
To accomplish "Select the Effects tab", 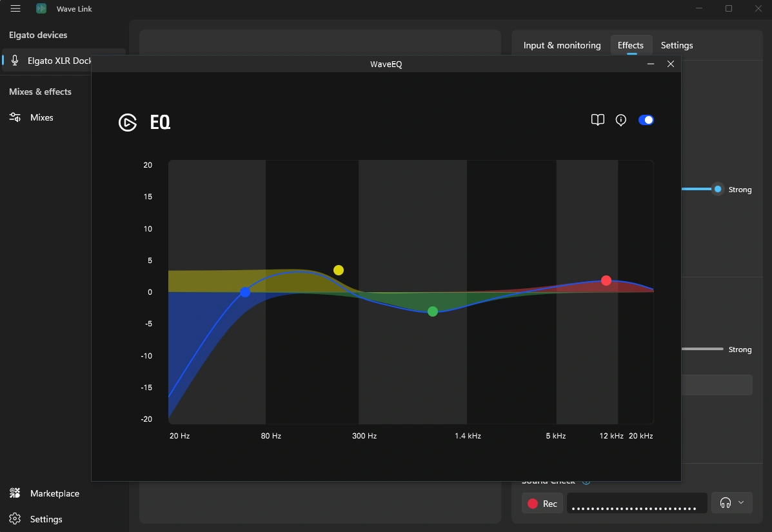I will tap(630, 45).
